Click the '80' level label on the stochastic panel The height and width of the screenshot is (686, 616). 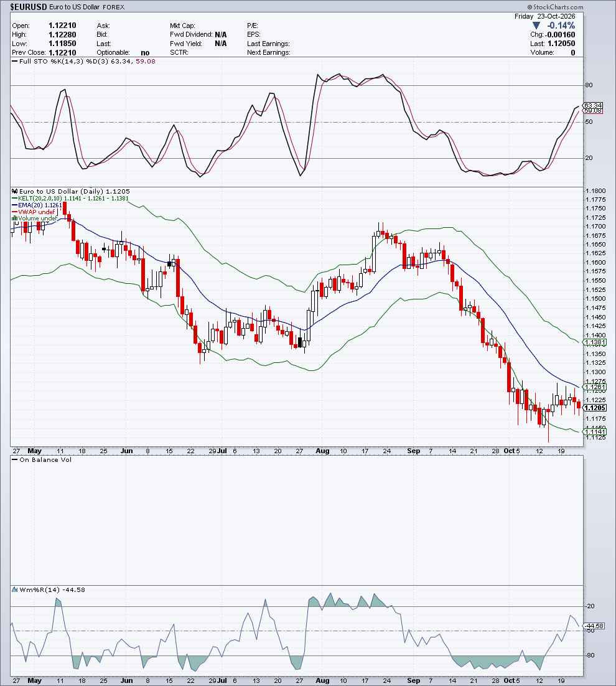(589, 85)
